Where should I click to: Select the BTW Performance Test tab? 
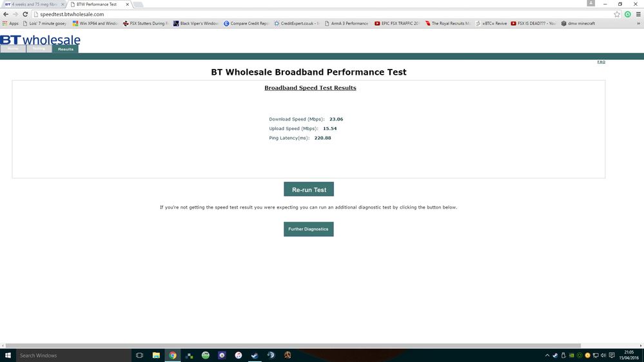click(x=99, y=4)
